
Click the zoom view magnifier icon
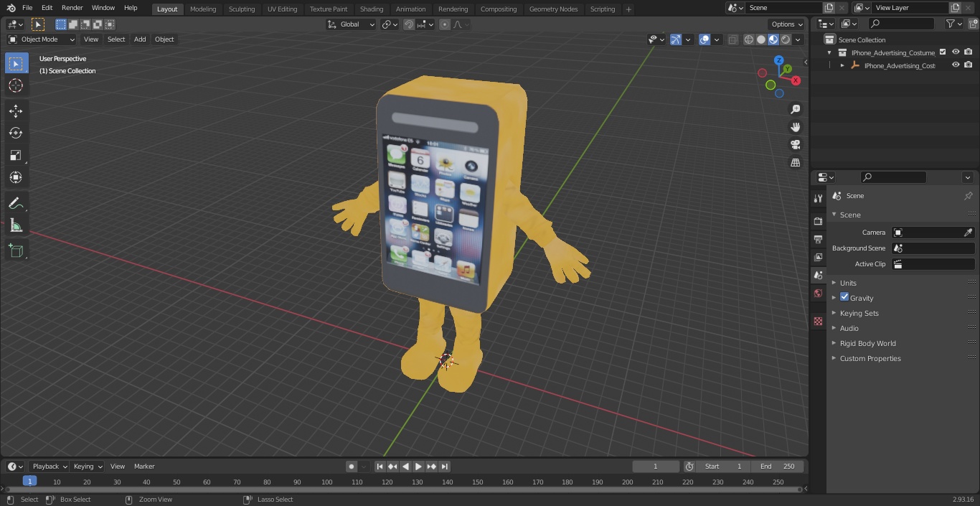coord(795,109)
